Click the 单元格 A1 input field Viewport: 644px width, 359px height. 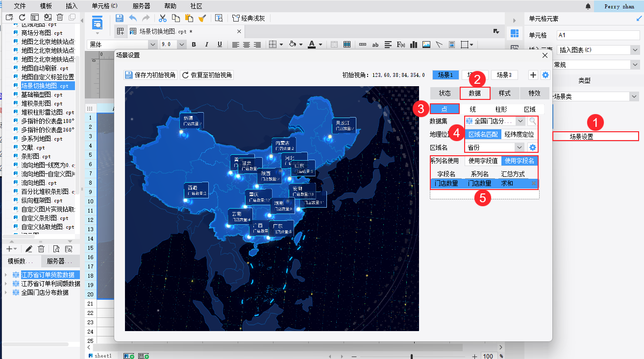(x=598, y=35)
